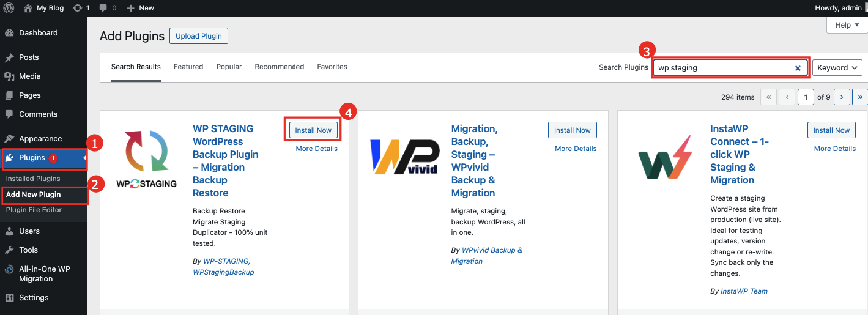Clear the plugin search text
The width and height of the screenshot is (868, 315).
(798, 68)
